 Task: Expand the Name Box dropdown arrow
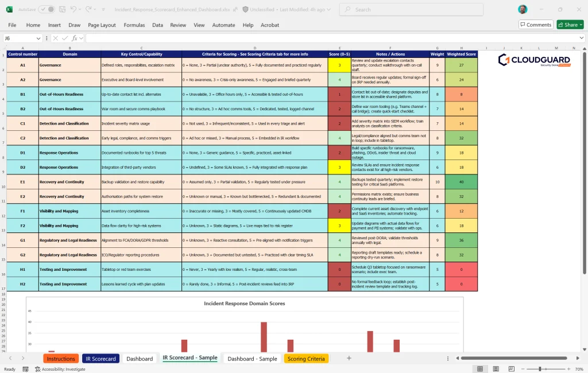click(38, 38)
